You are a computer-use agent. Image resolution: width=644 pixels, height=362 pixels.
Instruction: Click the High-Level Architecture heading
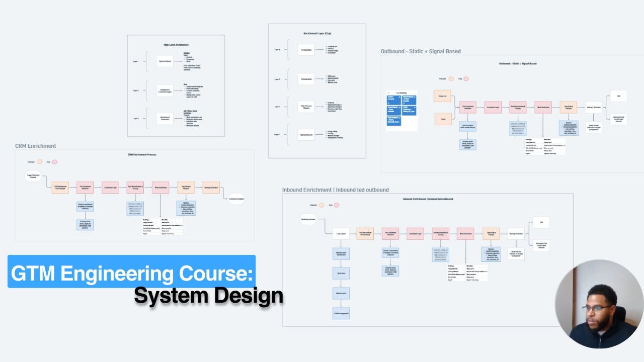click(176, 45)
